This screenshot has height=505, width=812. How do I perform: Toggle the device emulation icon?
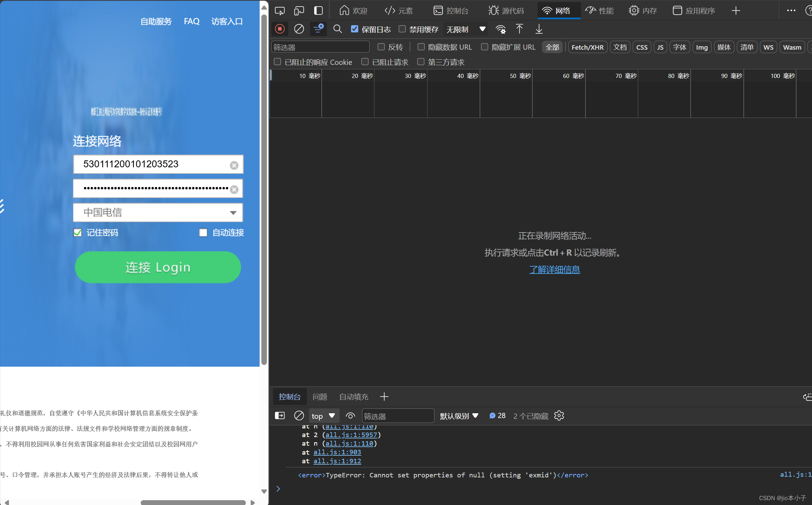pyautogui.click(x=299, y=11)
